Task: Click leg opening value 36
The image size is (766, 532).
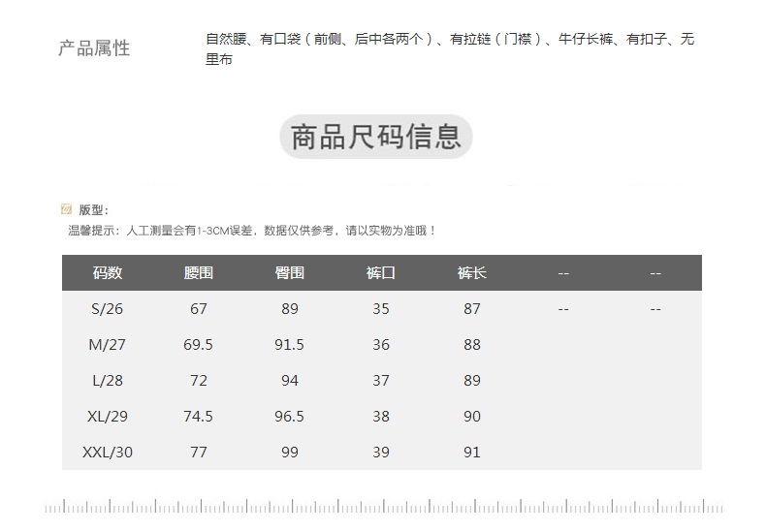Action: pyautogui.click(x=381, y=345)
